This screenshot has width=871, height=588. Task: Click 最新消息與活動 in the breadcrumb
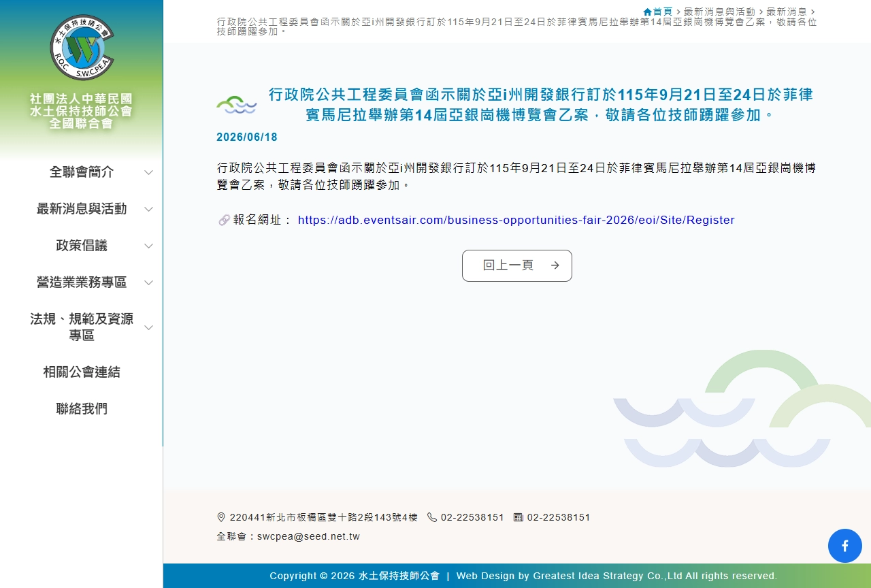click(x=719, y=12)
